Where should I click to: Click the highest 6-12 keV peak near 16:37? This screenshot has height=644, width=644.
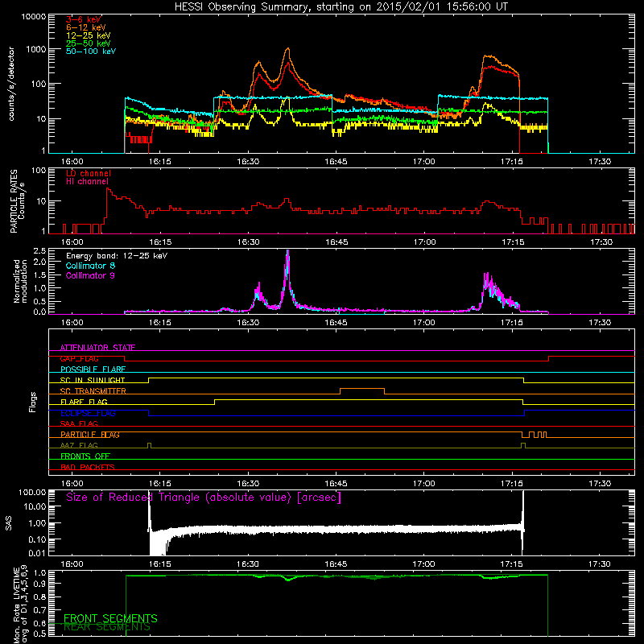coord(288,49)
